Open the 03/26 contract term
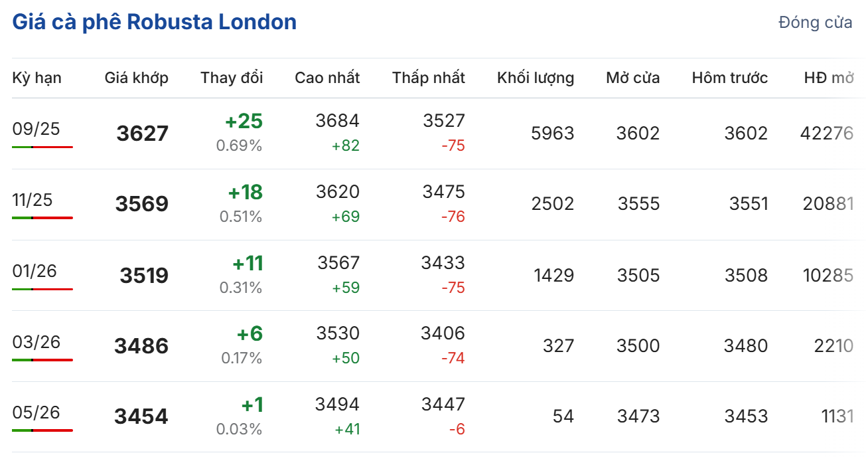Image resolution: width=868 pixels, height=457 pixels. [x=36, y=342]
